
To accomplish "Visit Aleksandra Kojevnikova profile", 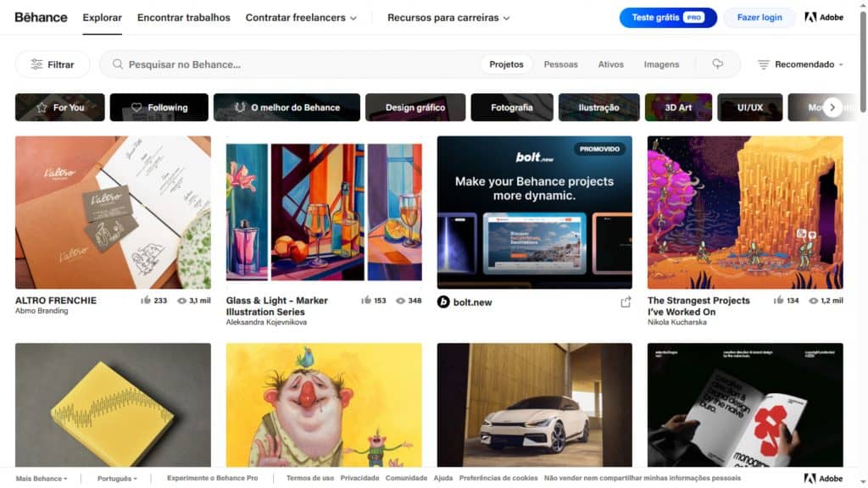I will 266,322.
